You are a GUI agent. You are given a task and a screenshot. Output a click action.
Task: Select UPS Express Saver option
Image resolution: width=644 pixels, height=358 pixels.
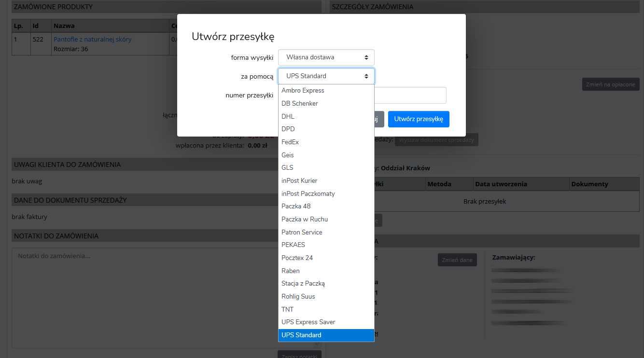(326, 322)
